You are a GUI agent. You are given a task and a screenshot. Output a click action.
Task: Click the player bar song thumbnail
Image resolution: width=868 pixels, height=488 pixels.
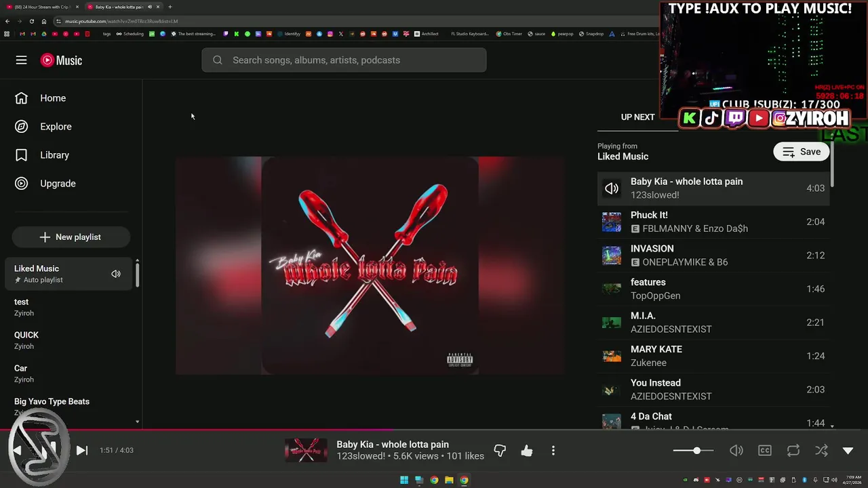306,450
